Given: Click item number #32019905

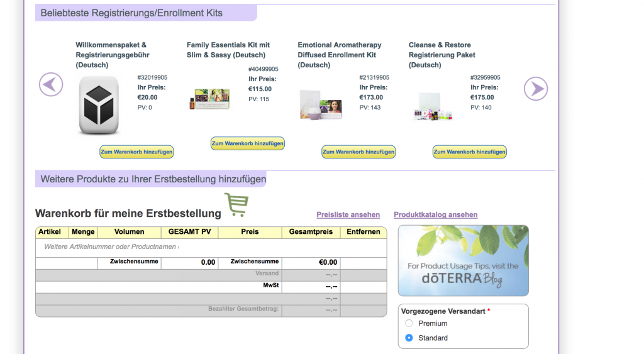Looking at the screenshot, I should point(152,77).
